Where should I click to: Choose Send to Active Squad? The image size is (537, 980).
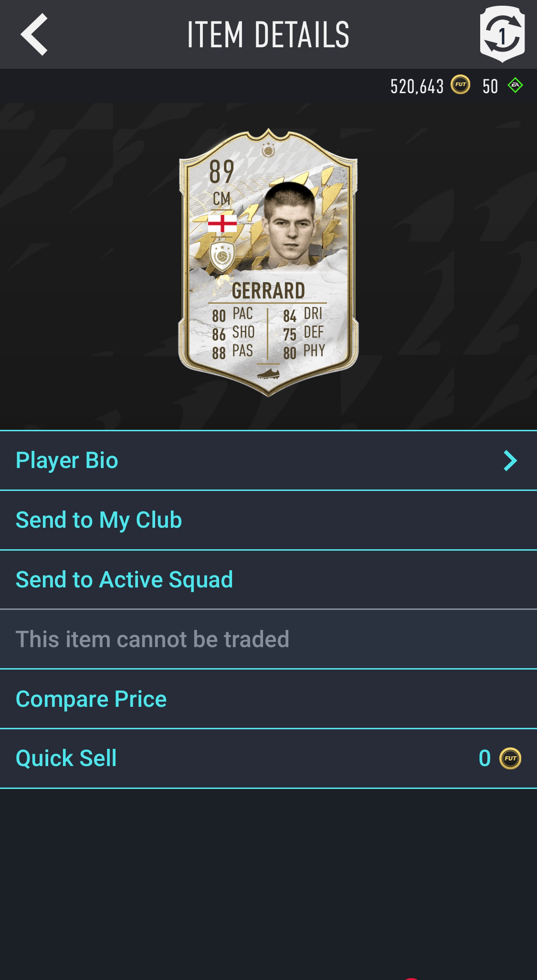(x=268, y=580)
